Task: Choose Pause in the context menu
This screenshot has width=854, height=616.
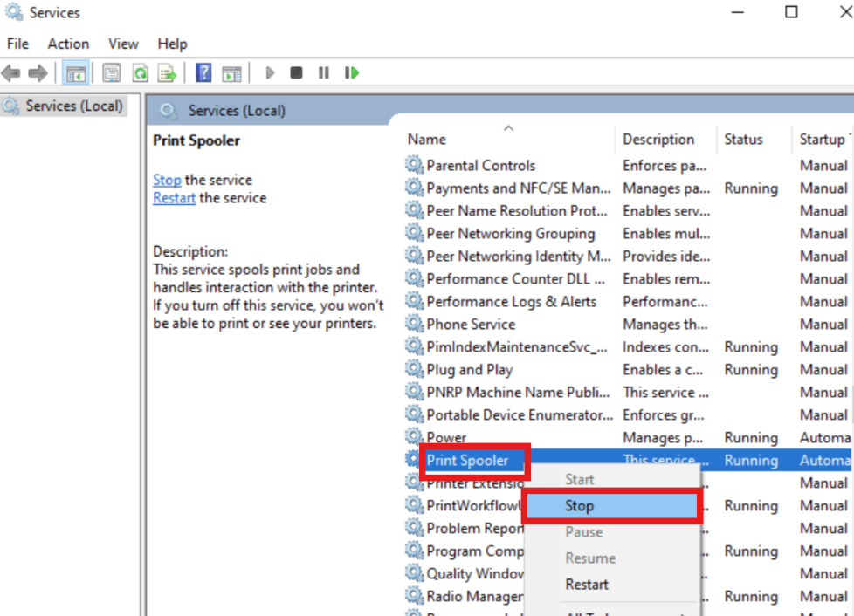Action: [584, 532]
